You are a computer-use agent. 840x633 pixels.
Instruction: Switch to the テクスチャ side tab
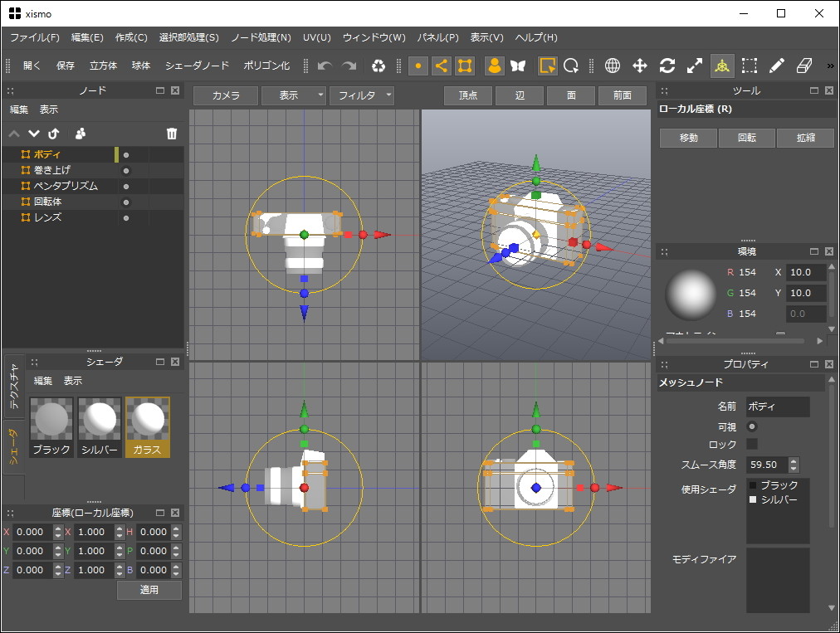pos(14,386)
